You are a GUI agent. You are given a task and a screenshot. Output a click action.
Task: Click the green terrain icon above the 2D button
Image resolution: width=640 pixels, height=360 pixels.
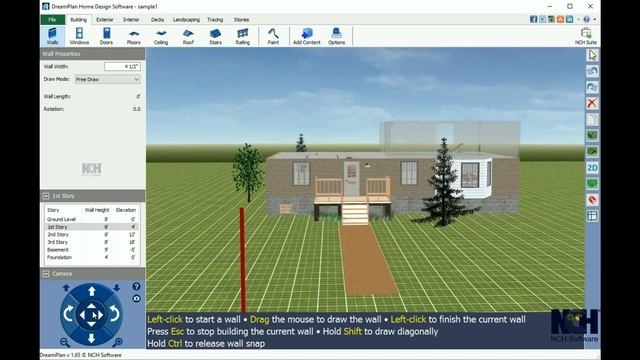(592, 151)
